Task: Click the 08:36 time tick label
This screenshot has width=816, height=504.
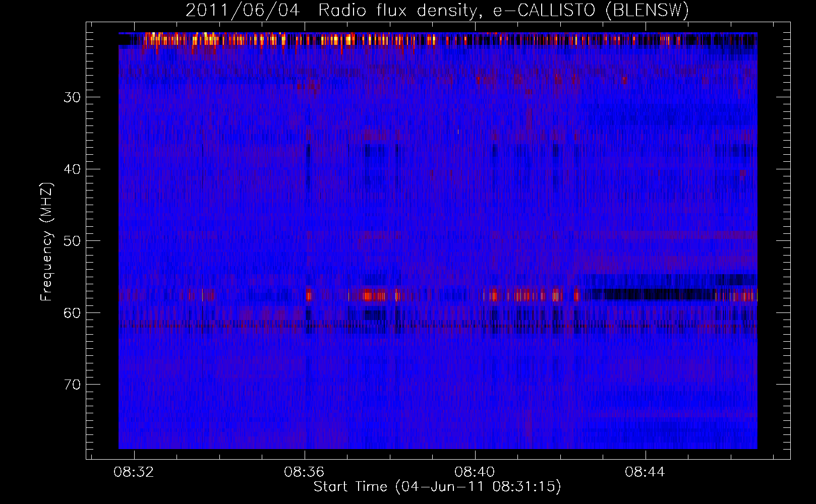Action: [304, 472]
